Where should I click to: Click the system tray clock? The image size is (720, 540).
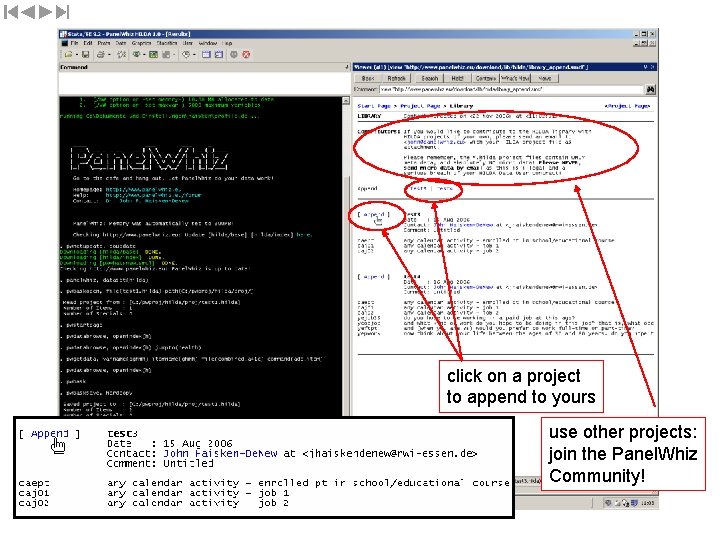[x=647, y=503]
